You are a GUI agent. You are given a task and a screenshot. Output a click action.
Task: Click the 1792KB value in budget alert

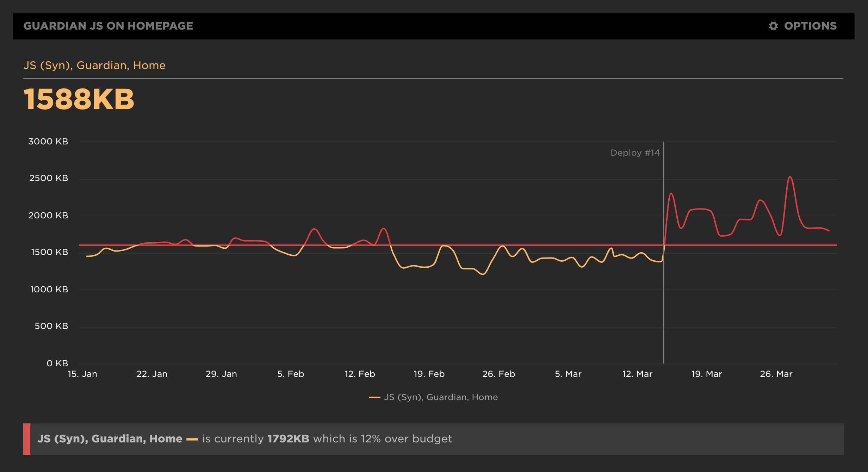(x=288, y=439)
